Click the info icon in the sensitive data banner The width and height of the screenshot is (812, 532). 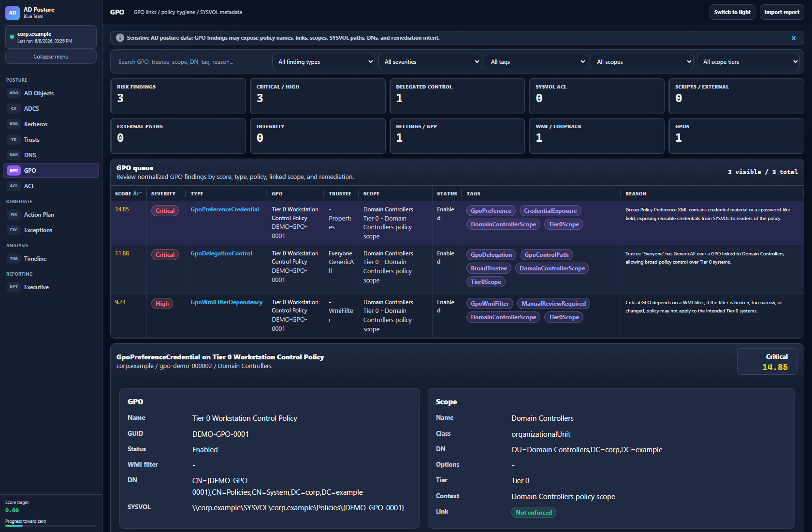(120, 38)
